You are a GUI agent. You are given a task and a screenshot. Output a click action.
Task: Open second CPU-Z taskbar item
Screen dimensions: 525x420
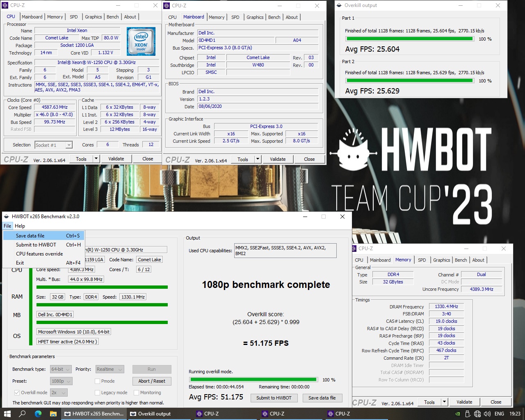pos(290,414)
